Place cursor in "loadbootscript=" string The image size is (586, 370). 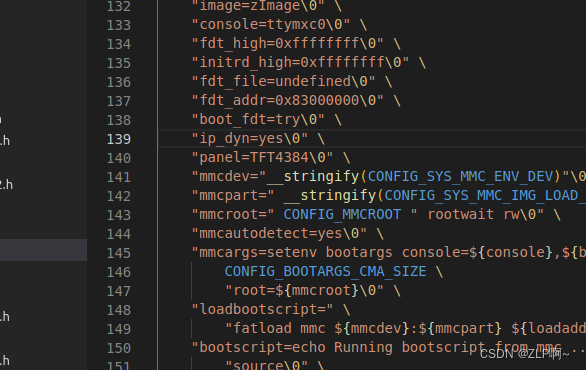coord(262,309)
